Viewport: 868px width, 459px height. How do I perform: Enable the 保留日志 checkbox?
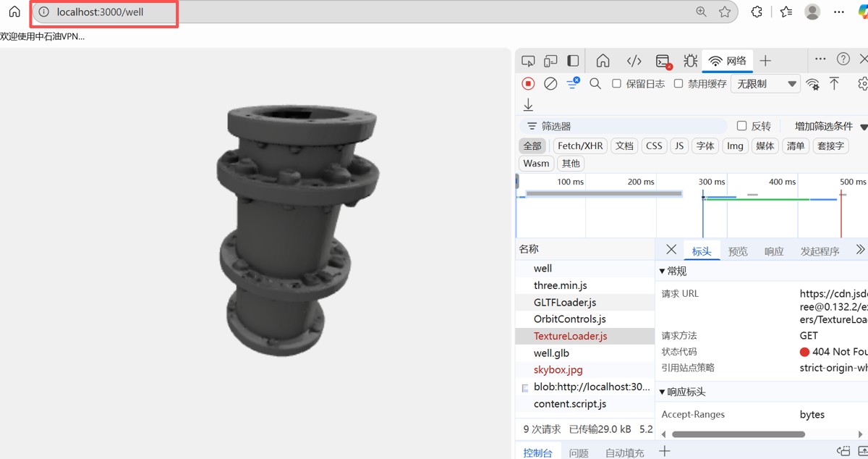(x=616, y=84)
